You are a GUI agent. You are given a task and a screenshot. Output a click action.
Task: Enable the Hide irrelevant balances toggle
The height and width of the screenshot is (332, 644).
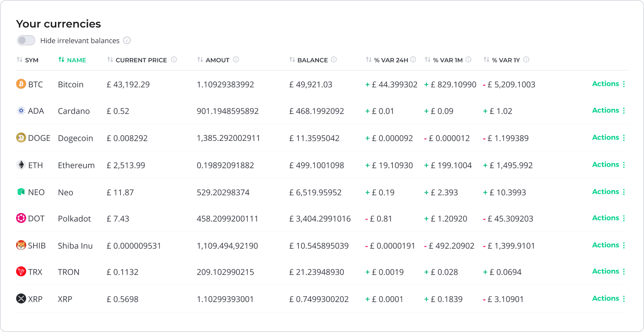26,40
